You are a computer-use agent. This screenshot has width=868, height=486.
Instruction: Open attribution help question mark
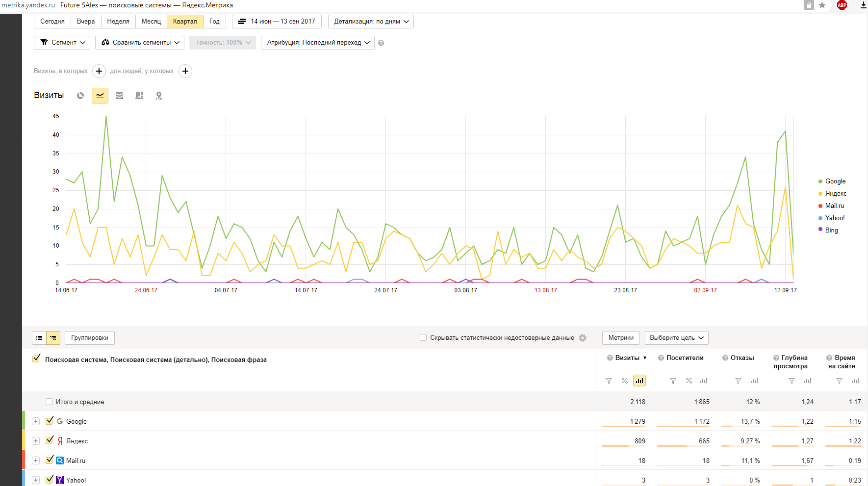(x=381, y=43)
